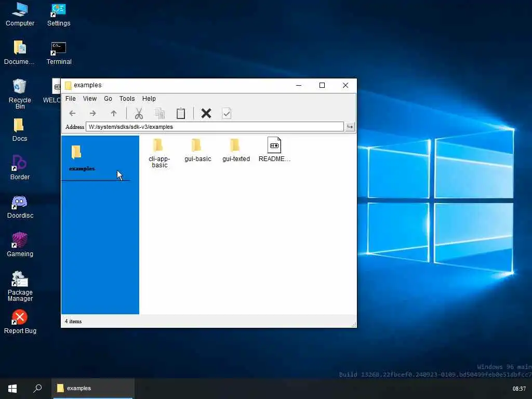Click the Delete X icon in the toolbar
Image resolution: width=532 pixels, height=399 pixels.
(206, 113)
